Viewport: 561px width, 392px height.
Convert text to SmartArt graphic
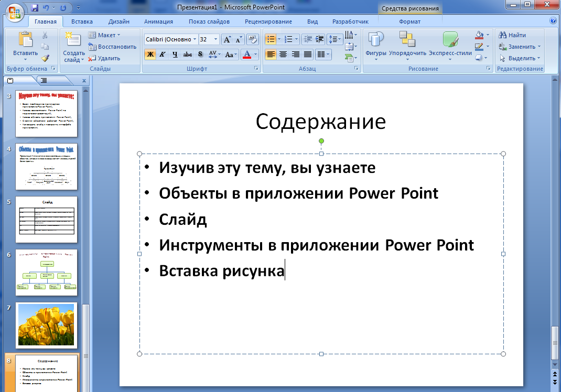(351, 58)
